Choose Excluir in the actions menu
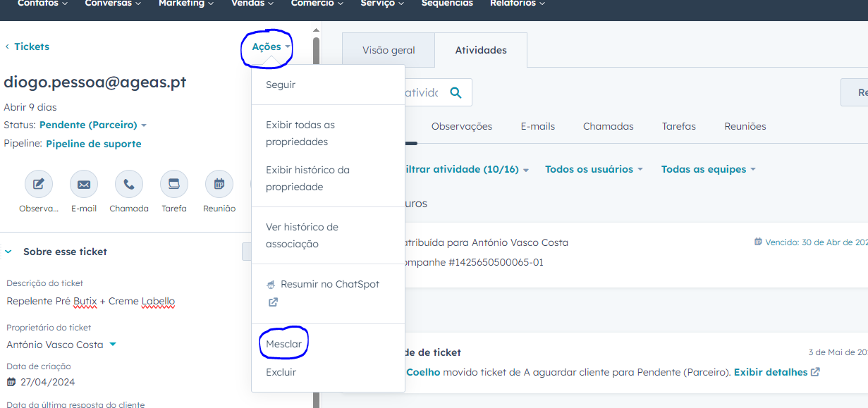The image size is (868, 408). click(281, 372)
